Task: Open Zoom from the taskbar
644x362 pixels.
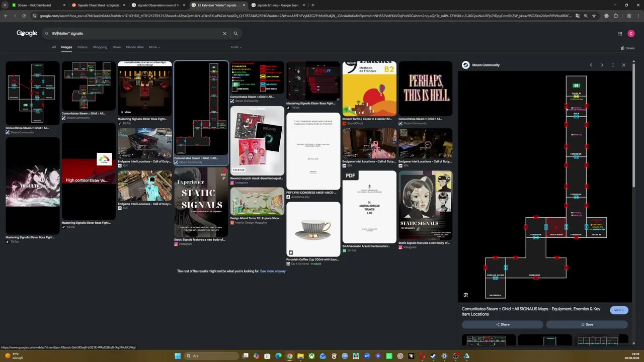Action: [x=367, y=356]
